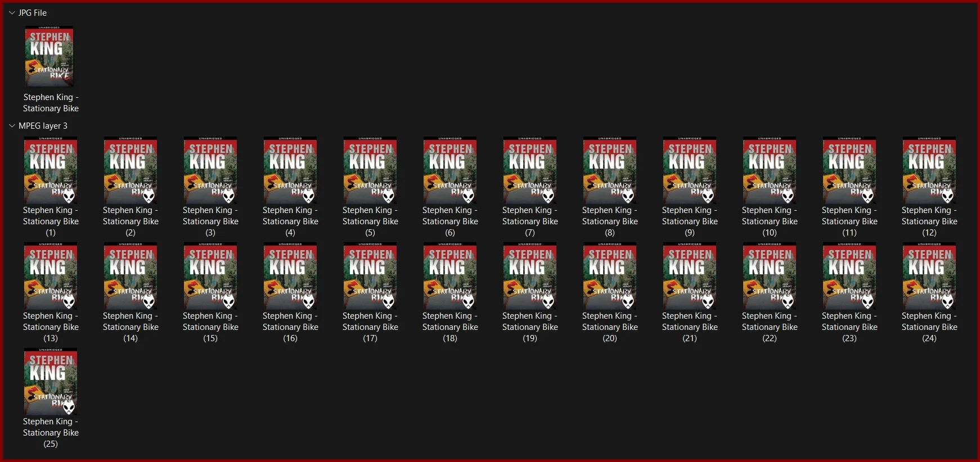Select the file name 'Stationary Bike (25)'

pos(51,433)
